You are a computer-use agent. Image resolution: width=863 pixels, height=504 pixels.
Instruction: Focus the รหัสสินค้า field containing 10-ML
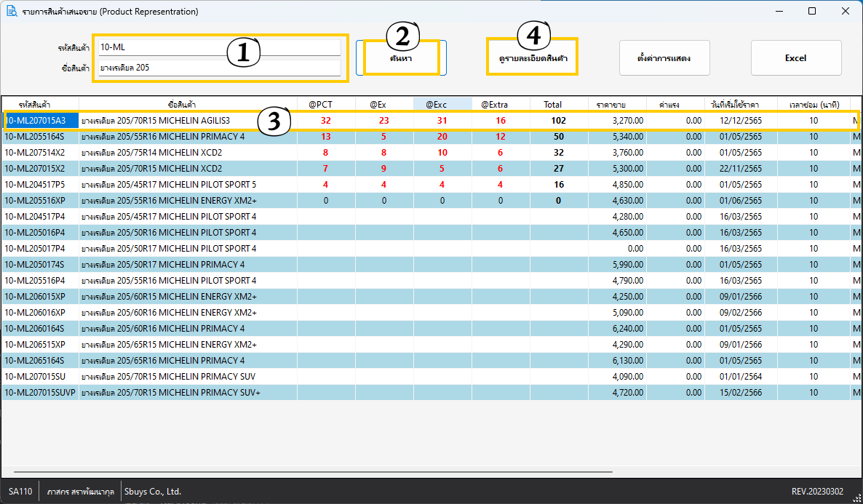click(x=220, y=47)
